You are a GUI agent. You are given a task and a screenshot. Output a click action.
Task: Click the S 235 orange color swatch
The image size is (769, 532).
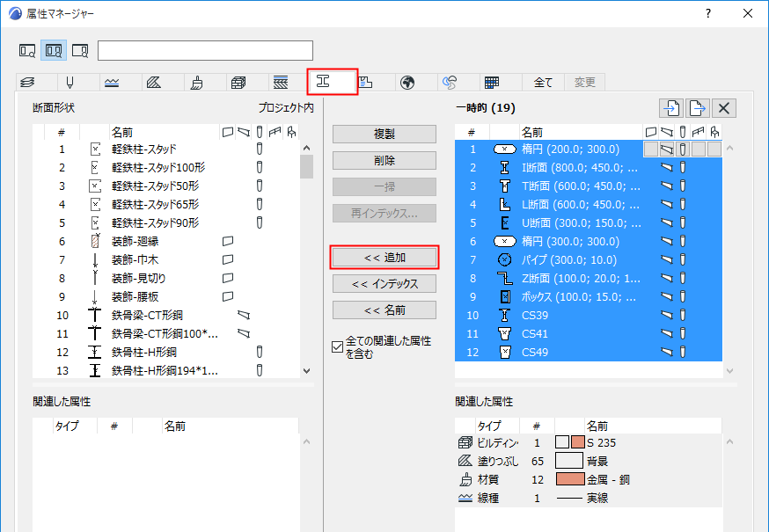(578, 442)
